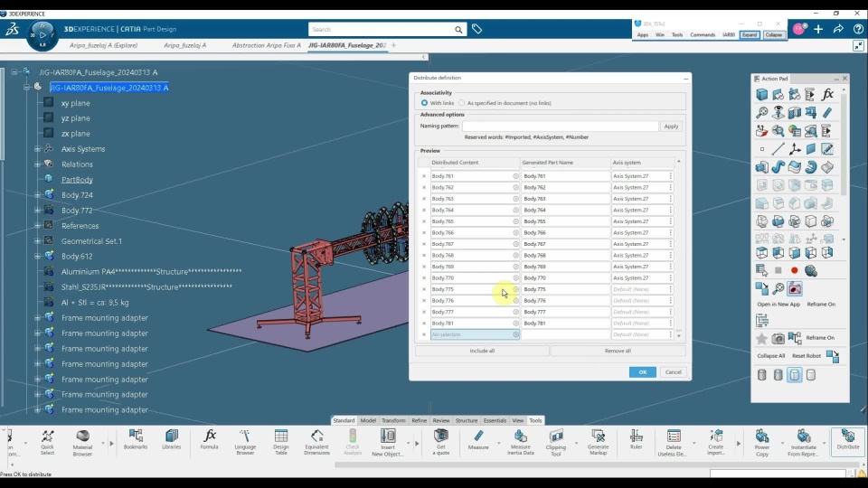The width and height of the screenshot is (868, 488).
Task: Click the camera icon in Action Pad
Action: pos(778,338)
